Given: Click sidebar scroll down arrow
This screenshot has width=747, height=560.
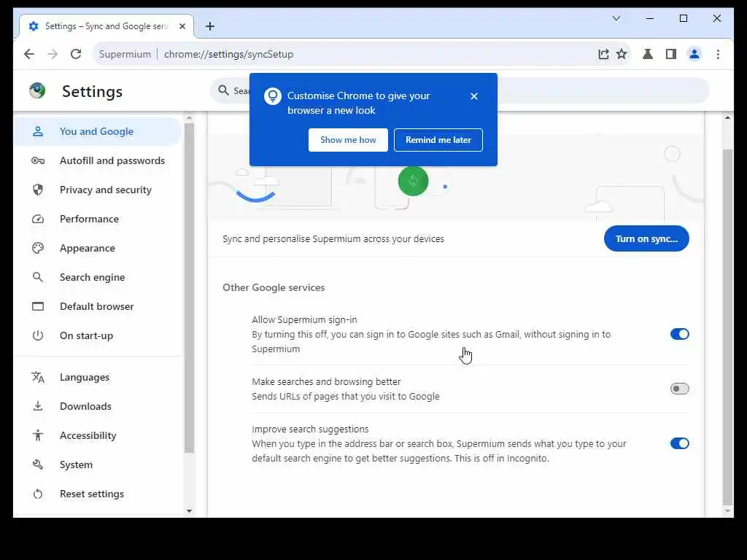Looking at the screenshot, I should (x=189, y=511).
